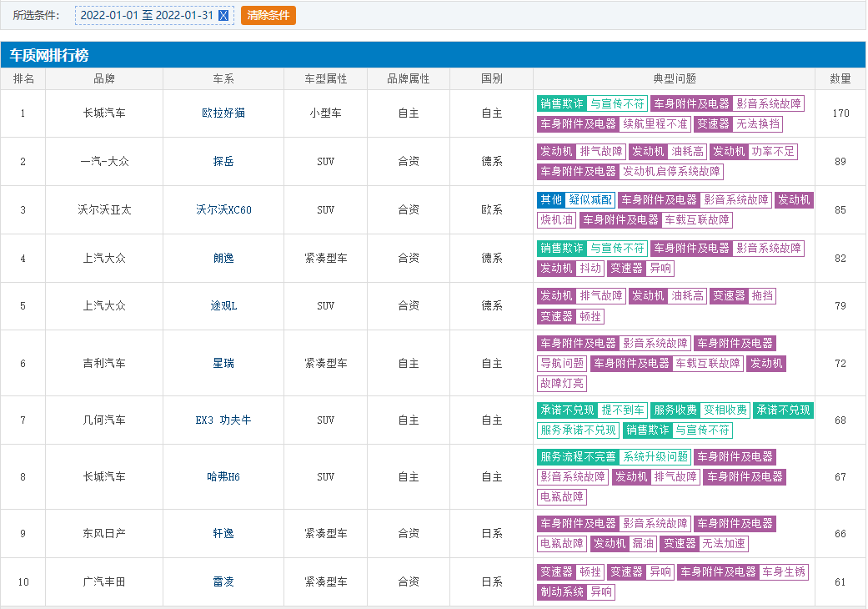Click the 清除条件 orange button

pyautogui.click(x=268, y=16)
